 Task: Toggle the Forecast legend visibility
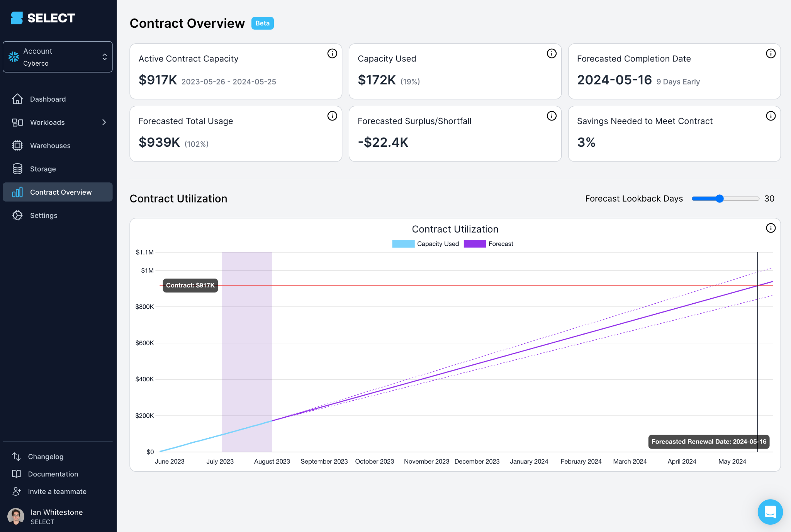(x=488, y=243)
